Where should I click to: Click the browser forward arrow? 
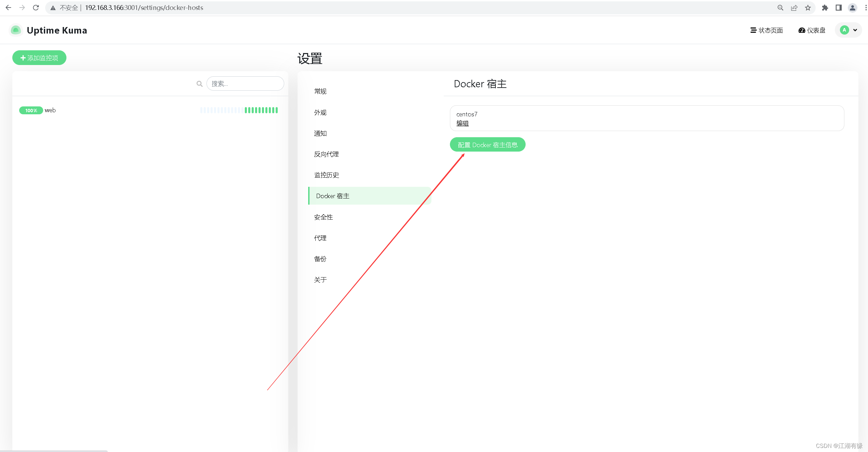coord(22,8)
